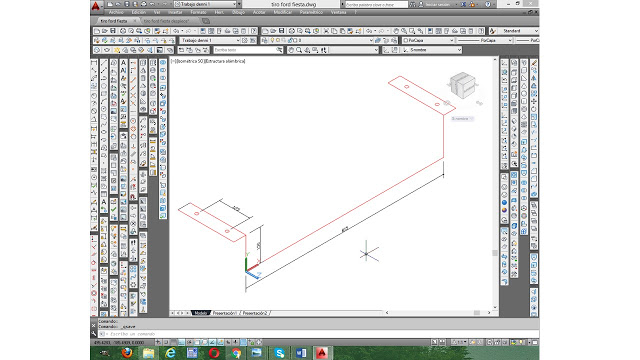This screenshot has width=640, height=360.
Task: Click Undo in the second Standard toolbar
Action: (x=369, y=31)
